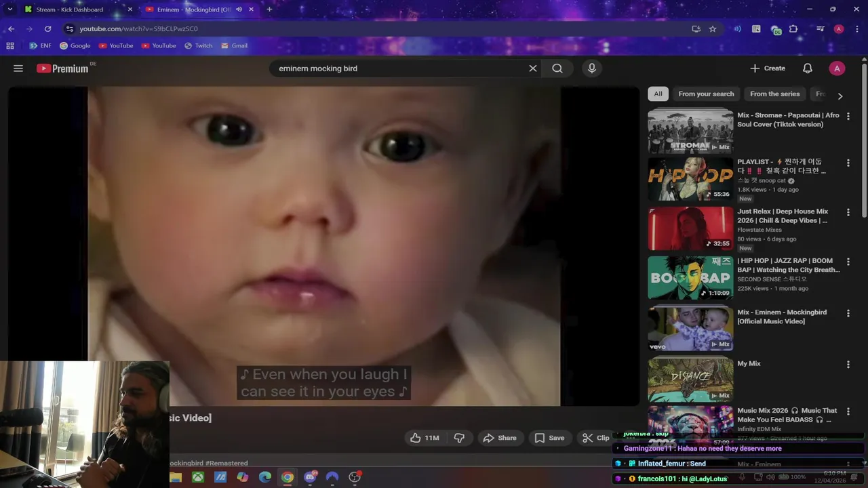Open Chrome extensions puzzle icon

pos(794,29)
